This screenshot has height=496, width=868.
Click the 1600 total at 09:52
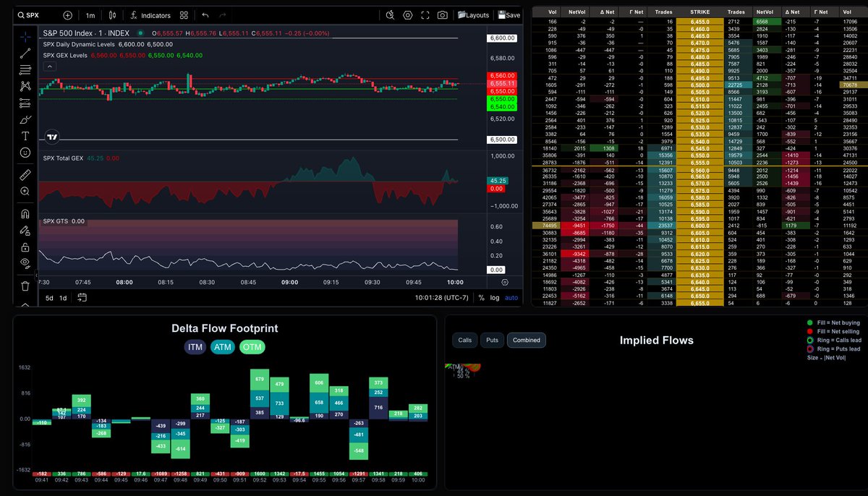(x=260, y=474)
